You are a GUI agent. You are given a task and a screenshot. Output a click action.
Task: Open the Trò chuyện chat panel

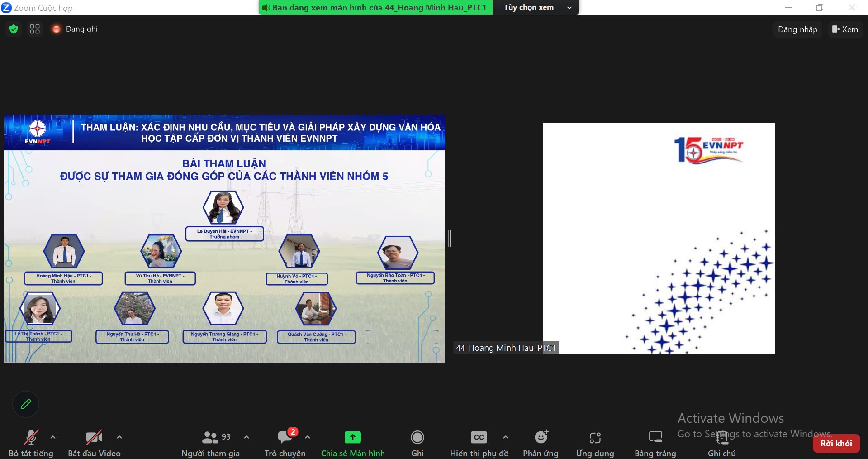pos(285,444)
